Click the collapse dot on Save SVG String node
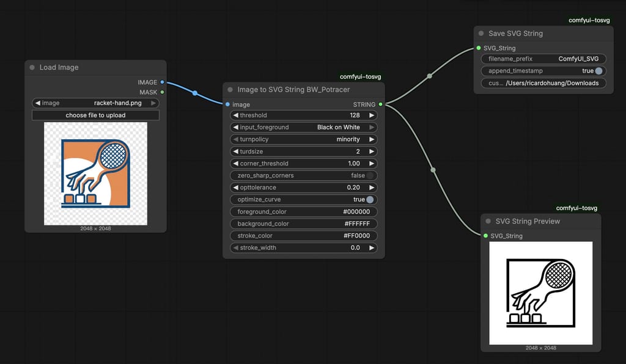The height and width of the screenshot is (364, 626). pyautogui.click(x=481, y=34)
